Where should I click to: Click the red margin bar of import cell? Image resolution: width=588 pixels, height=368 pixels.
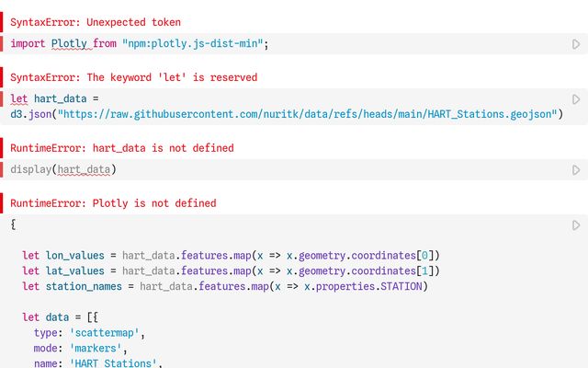pos(2,43)
